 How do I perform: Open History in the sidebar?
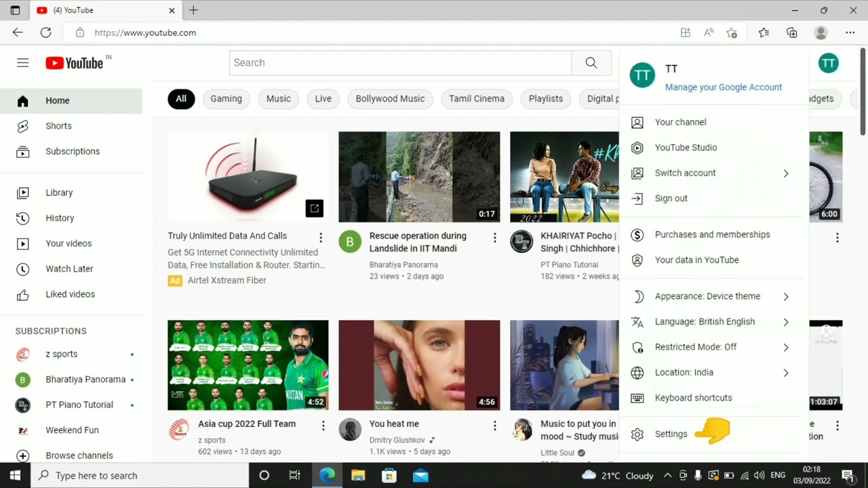71,218
